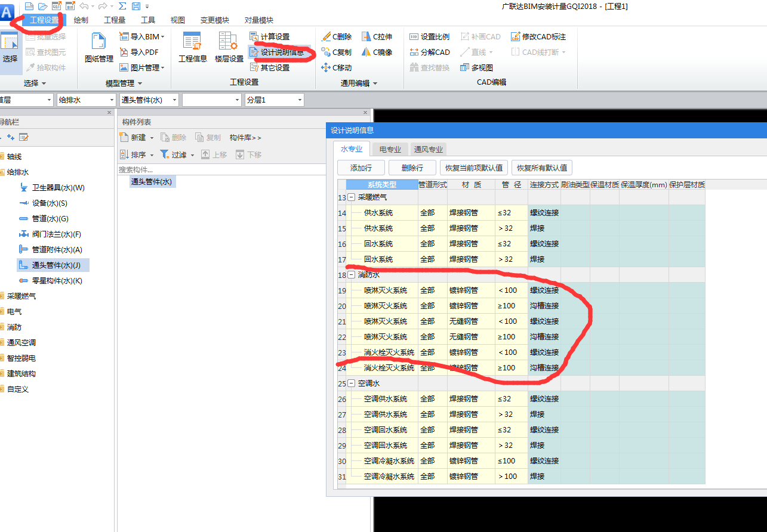Select 通头管件(水) item in component list
Image resolution: width=767 pixels, height=532 pixels.
152,181
